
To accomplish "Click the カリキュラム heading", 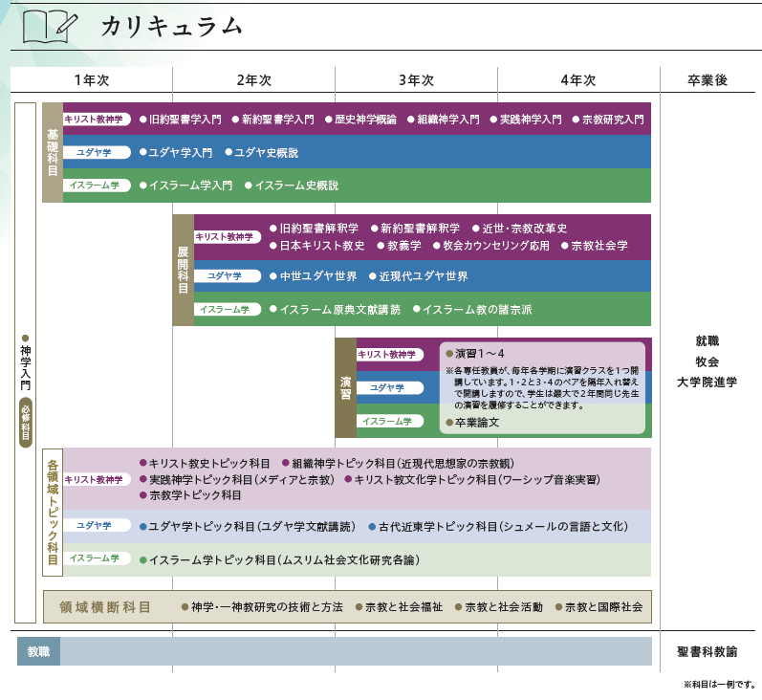I will [x=172, y=26].
